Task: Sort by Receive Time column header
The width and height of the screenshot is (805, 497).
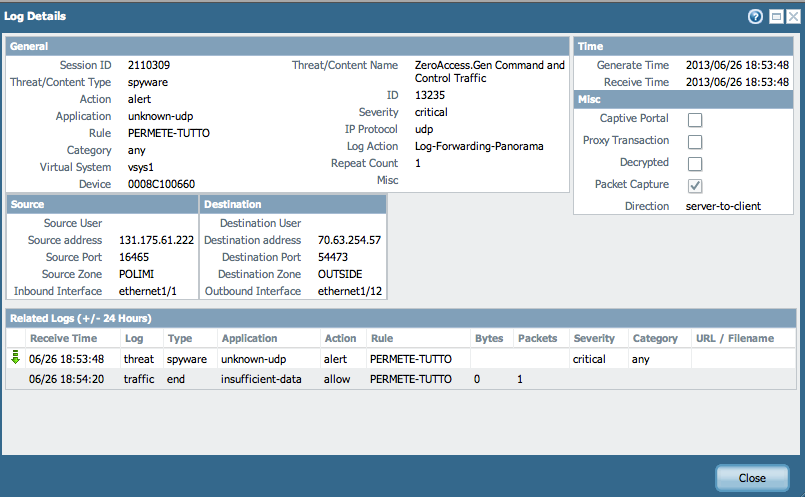Action: (63, 338)
